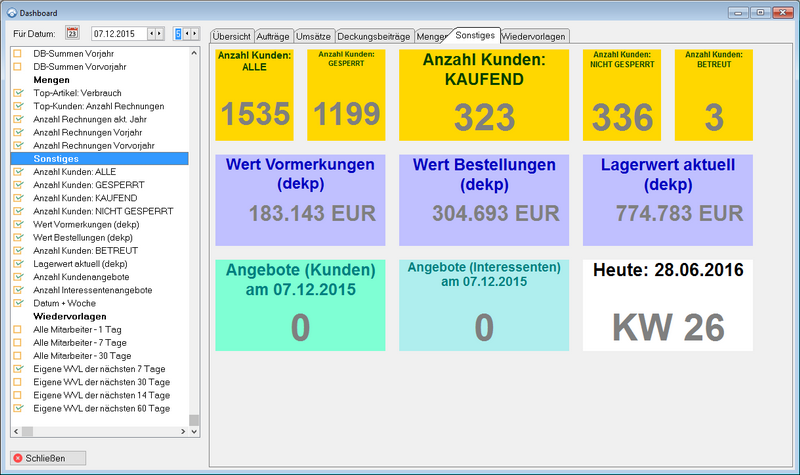
Task: Open the Wiedervorlagen tab
Action: [x=534, y=36]
